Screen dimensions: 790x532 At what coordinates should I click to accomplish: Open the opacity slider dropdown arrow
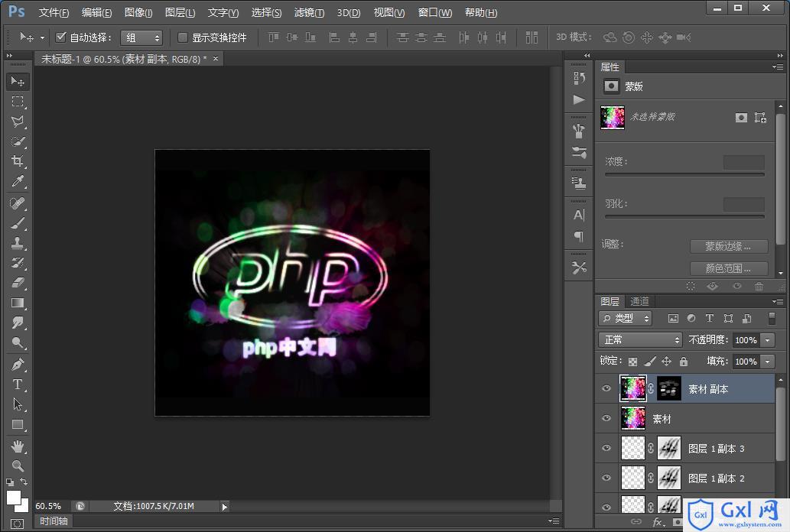[767, 340]
